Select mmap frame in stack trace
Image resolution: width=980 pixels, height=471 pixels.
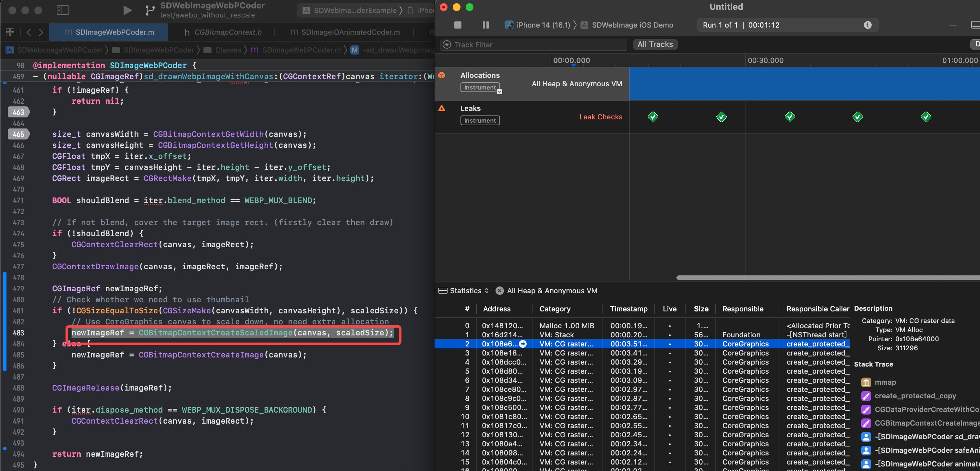[885, 382]
